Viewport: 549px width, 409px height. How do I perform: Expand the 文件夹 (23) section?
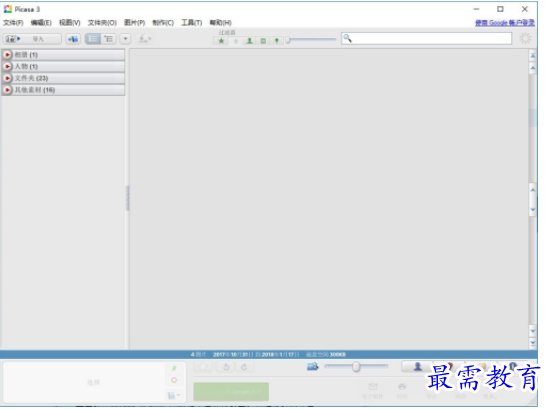click(63, 78)
